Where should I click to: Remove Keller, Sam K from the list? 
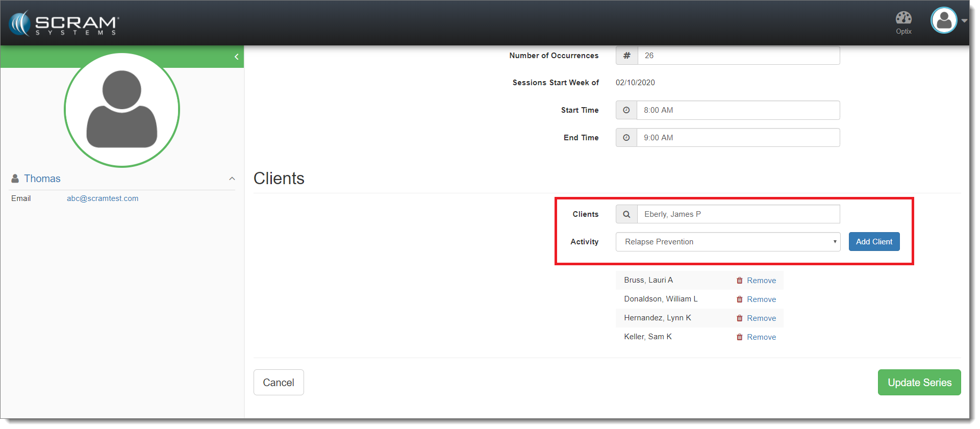click(761, 337)
